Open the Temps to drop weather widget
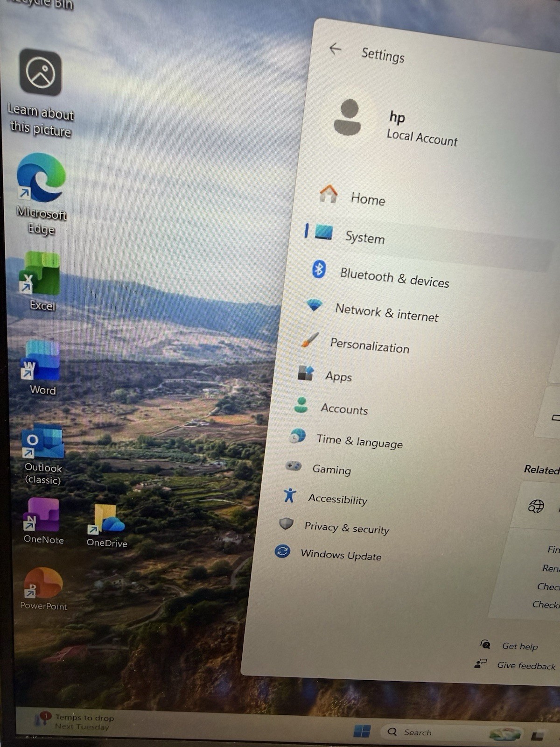This screenshot has height=747, width=560. [75, 721]
